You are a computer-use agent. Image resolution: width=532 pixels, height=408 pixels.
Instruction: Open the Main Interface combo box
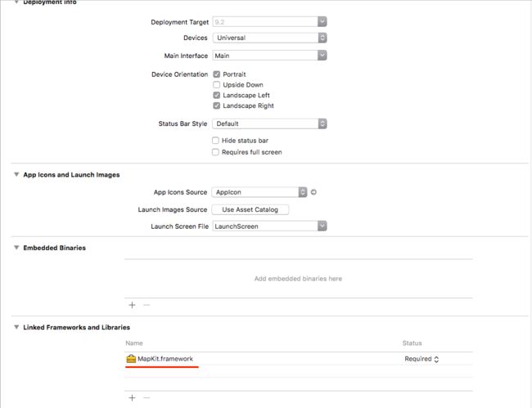click(x=322, y=56)
